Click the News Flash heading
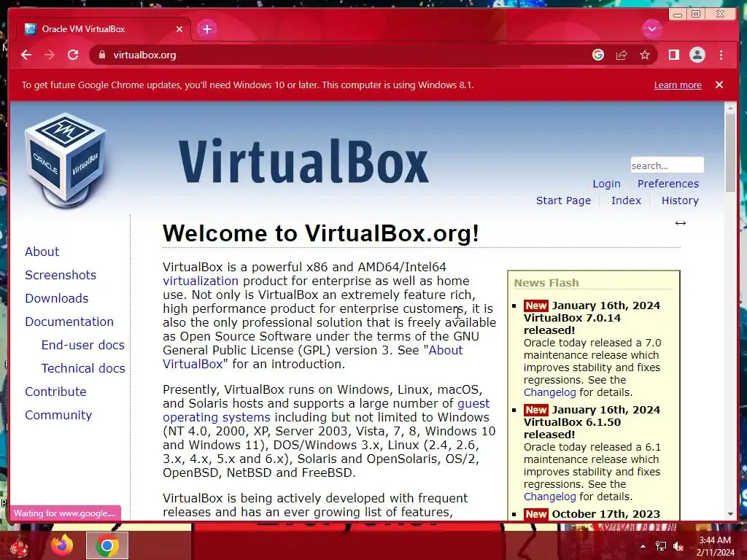 546,283
